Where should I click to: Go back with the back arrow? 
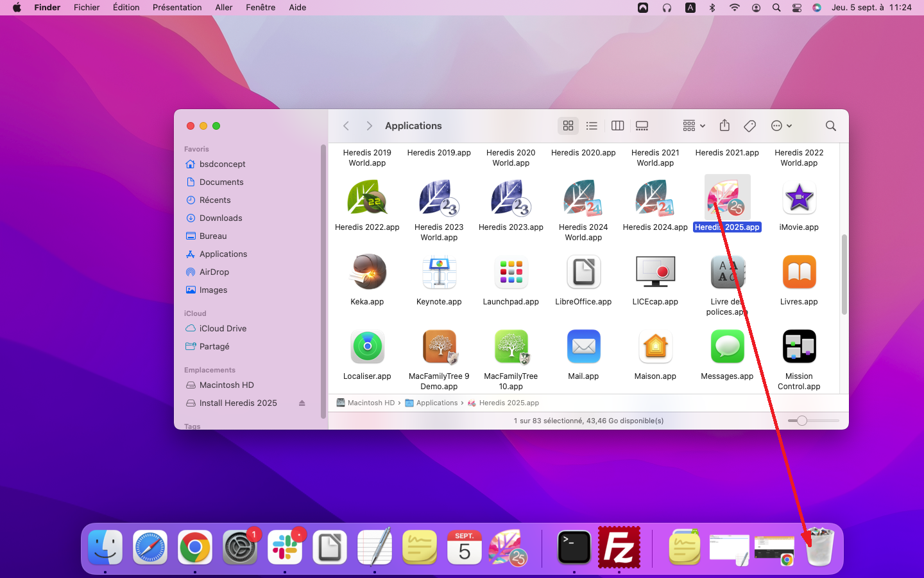pyautogui.click(x=346, y=126)
